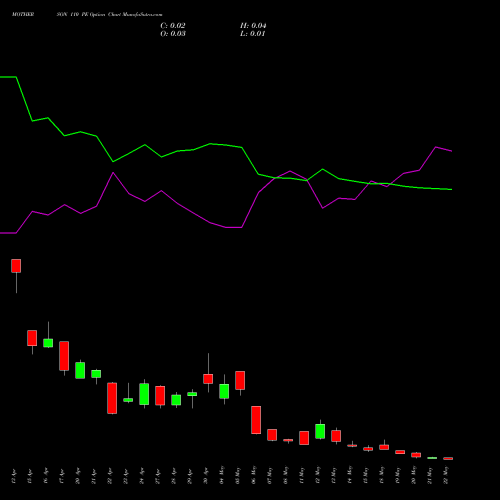Click the green candle above 24 Apr
Screen dimensions: 500x500
[144, 394]
